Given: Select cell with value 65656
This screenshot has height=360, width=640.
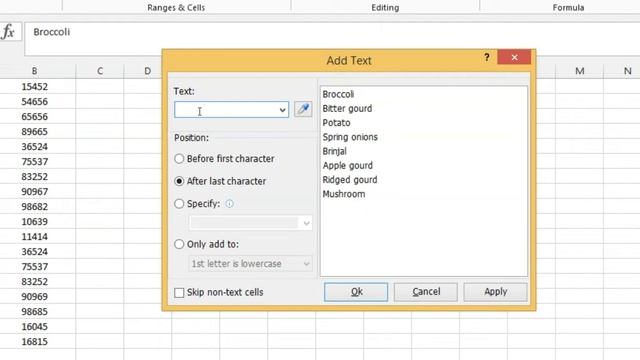Looking at the screenshot, I should [x=35, y=117].
